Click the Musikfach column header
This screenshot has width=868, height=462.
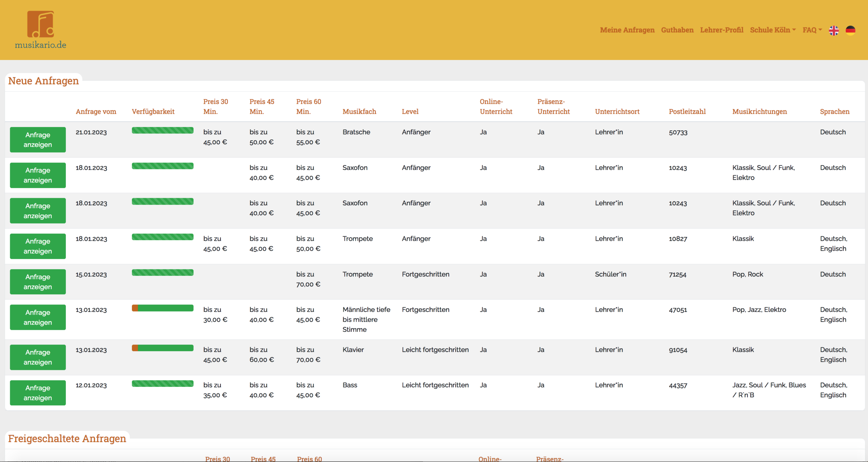pos(359,111)
